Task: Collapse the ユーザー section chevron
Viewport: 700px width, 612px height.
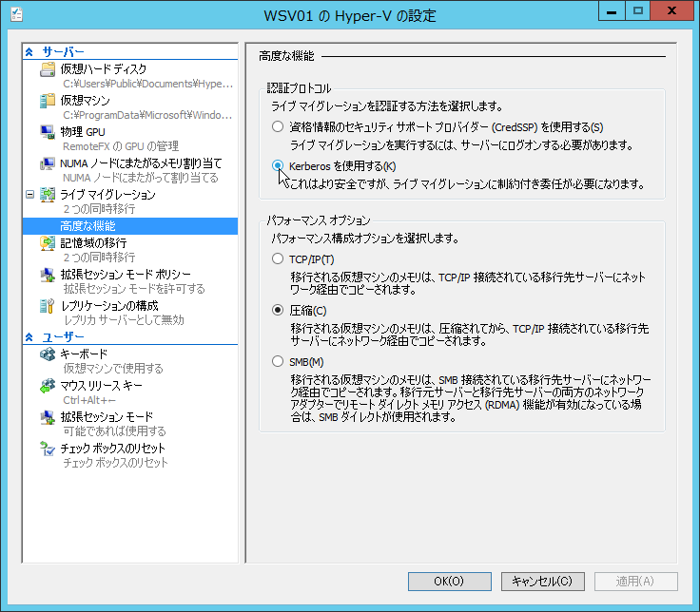Action: tap(29, 337)
